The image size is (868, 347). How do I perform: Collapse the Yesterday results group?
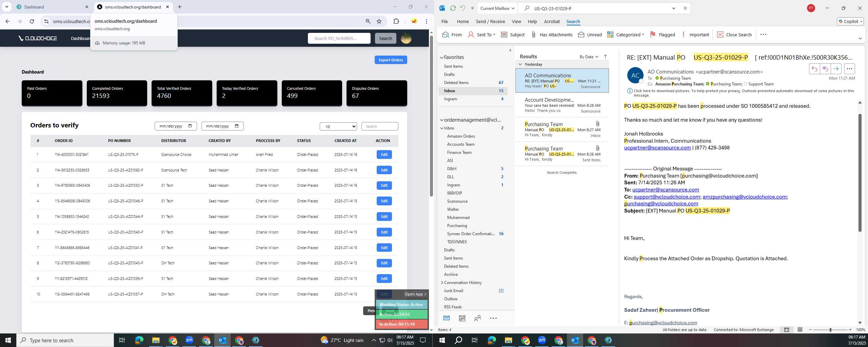pos(520,64)
